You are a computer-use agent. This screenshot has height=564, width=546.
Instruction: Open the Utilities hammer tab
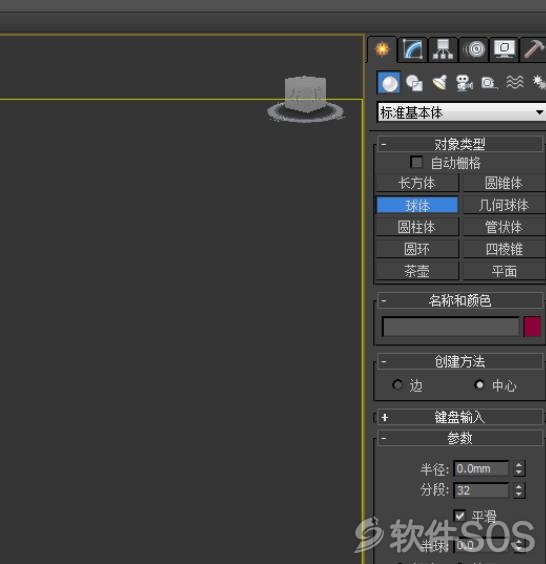click(x=534, y=49)
